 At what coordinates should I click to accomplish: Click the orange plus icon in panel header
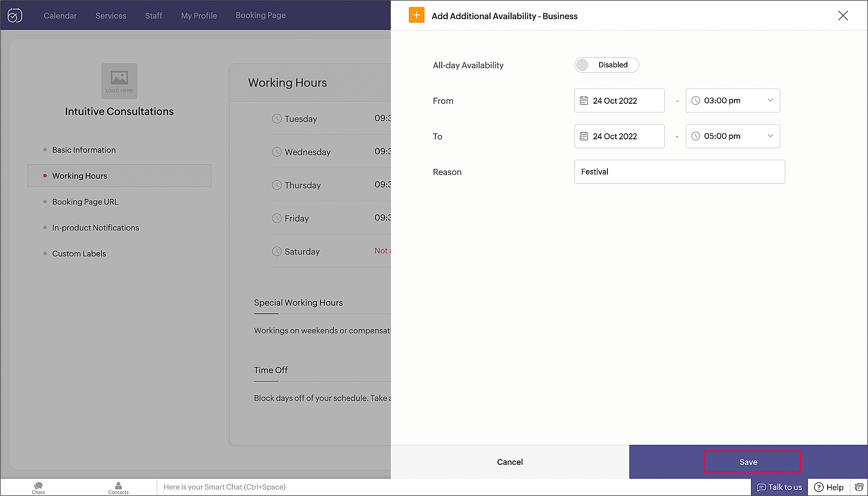coord(416,16)
